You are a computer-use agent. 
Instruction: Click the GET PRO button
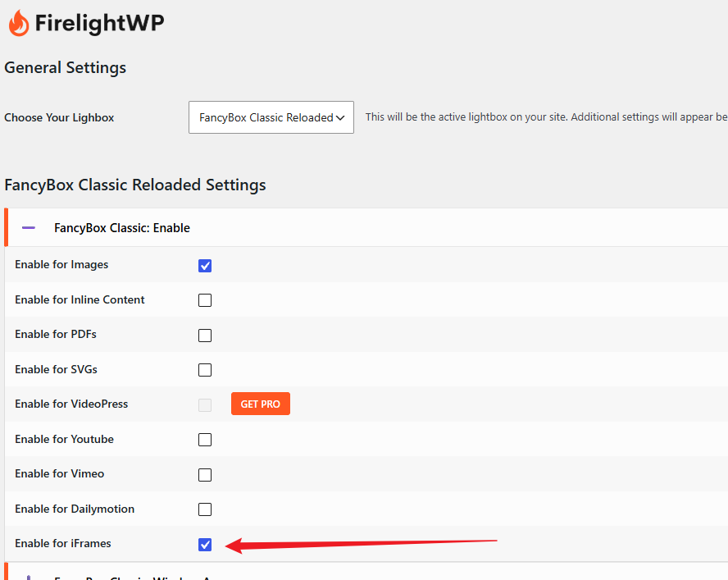pyautogui.click(x=261, y=404)
